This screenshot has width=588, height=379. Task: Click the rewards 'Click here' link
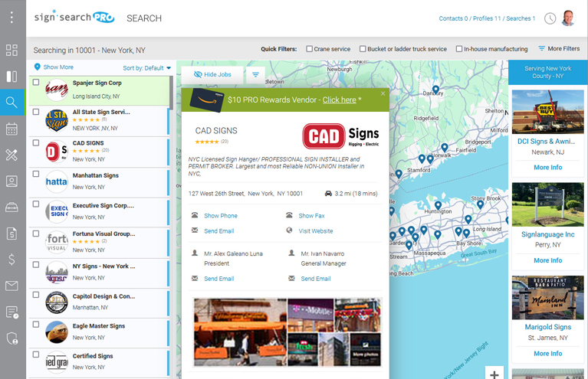coord(339,100)
